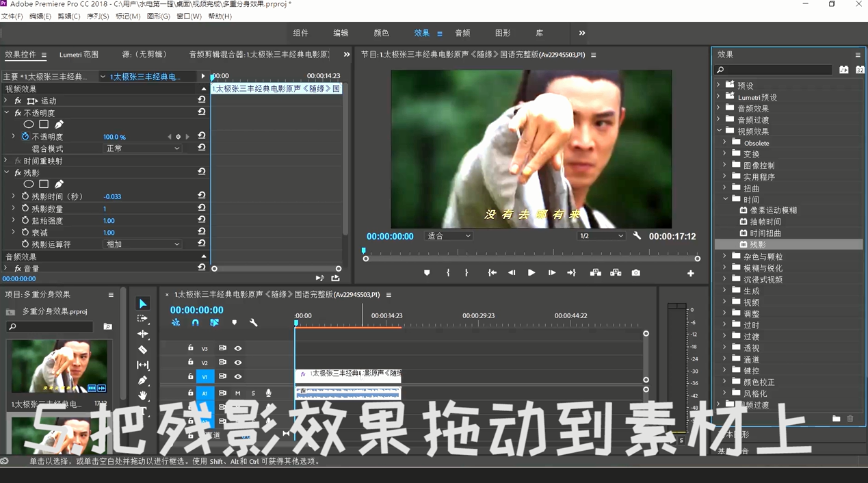Hide track V3 with eye icon

tap(238, 348)
